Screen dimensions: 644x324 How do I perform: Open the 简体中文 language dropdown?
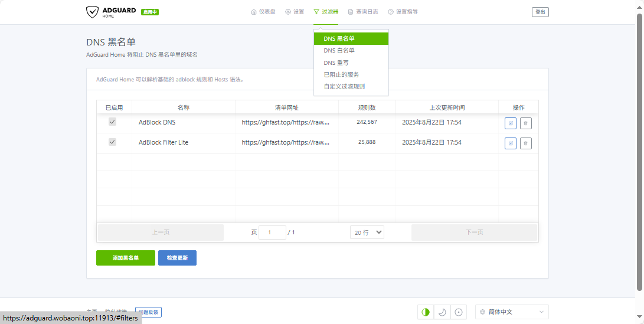(512, 312)
